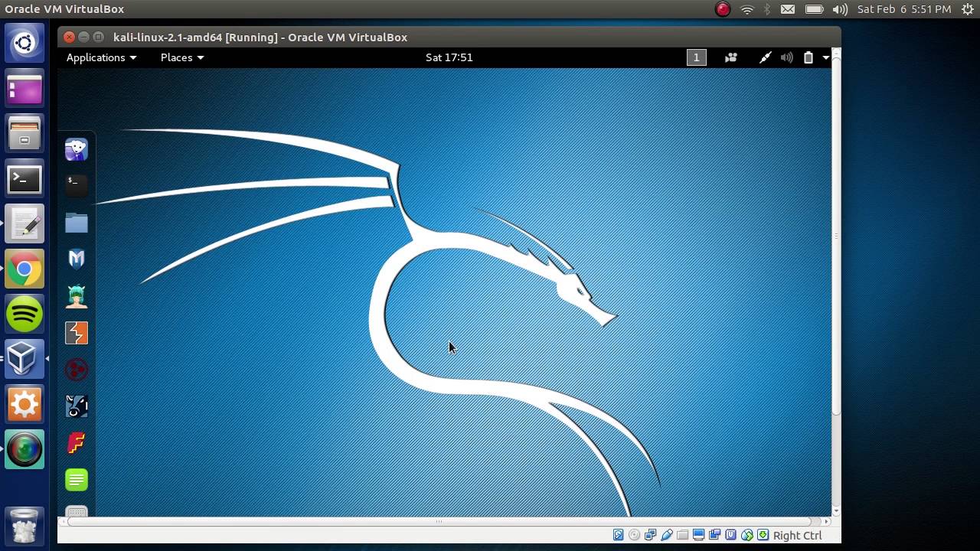Click the VirtualBox window title bar text
This screenshot has width=980, height=551.
click(260, 37)
